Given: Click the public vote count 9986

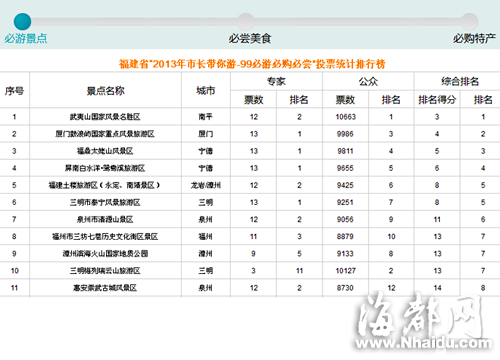Looking at the screenshot, I should coord(345,134).
